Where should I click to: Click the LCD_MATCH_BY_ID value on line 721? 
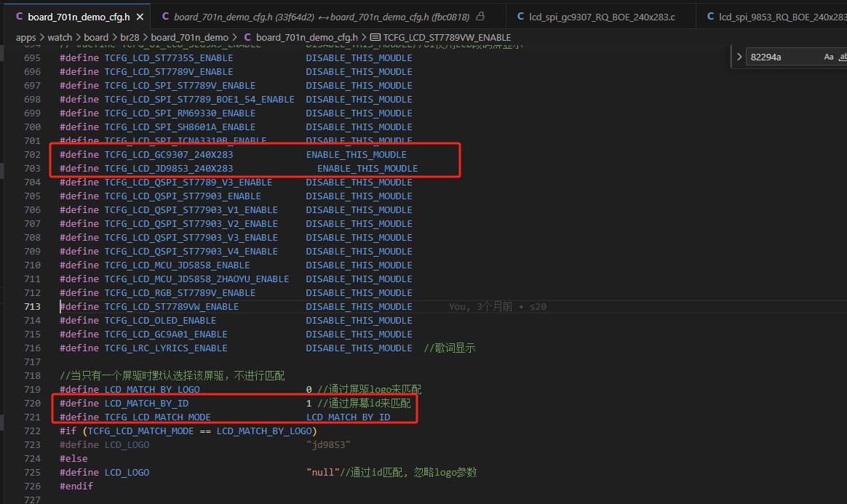[348, 417]
